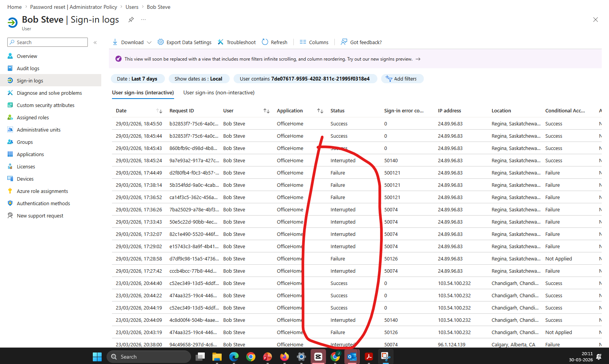Screen dimensions: 609x364
Task: Expand the Download dropdown arrow
Action: pos(149,43)
